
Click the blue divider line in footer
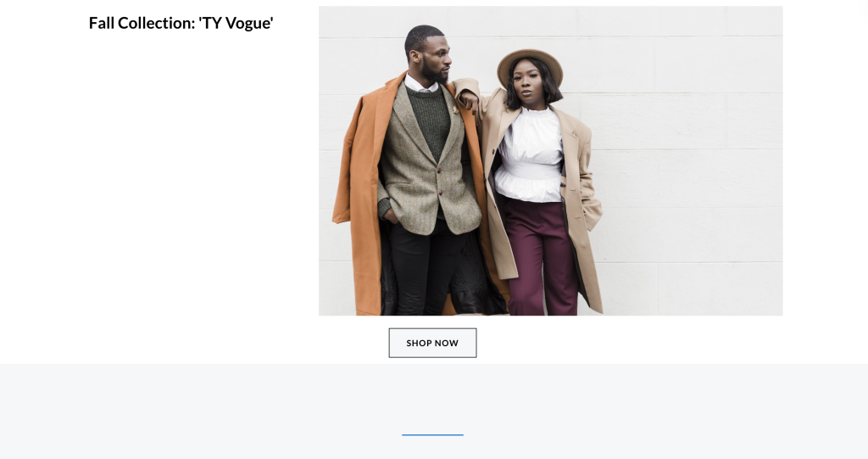[x=432, y=434]
